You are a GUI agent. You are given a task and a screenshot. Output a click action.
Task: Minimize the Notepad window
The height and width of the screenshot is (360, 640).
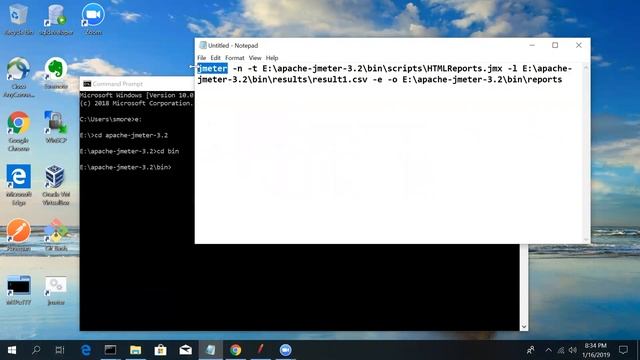point(532,45)
